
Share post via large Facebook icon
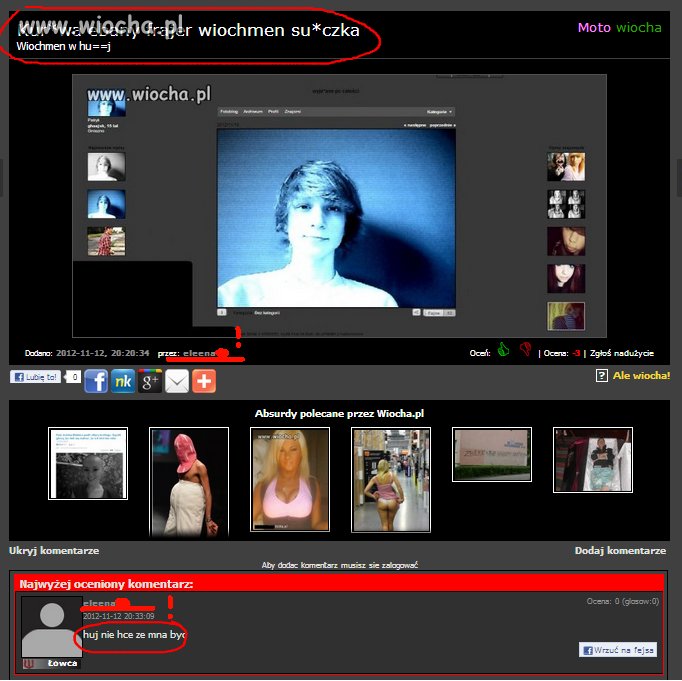(x=96, y=381)
